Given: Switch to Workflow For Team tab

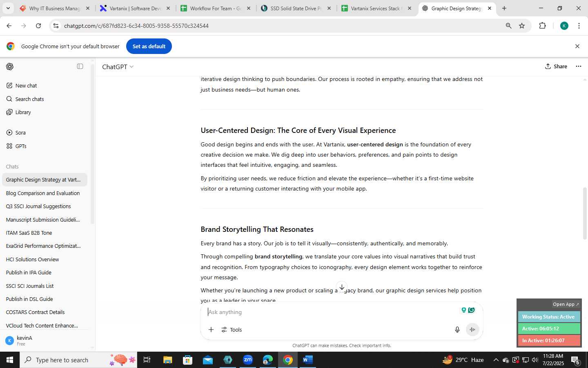Looking at the screenshot, I should pos(215,8).
